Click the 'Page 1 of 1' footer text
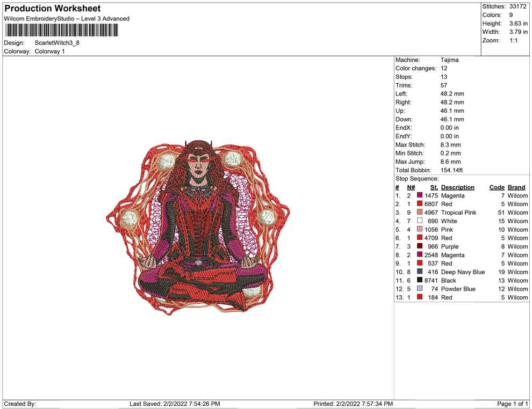 coord(512,404)
